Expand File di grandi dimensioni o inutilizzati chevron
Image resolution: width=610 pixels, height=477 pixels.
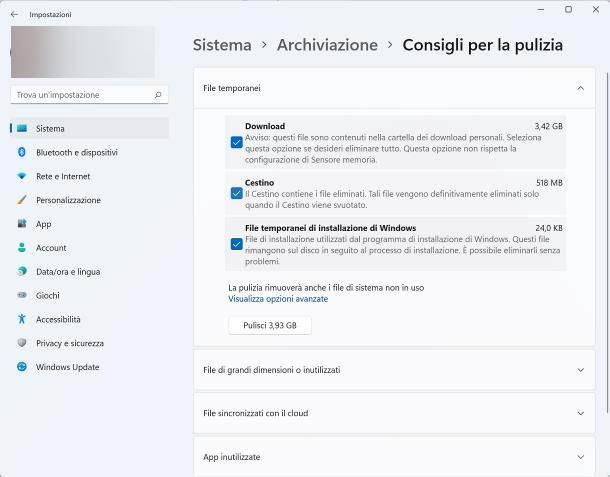pyautogui.click(x=580, y=370)
